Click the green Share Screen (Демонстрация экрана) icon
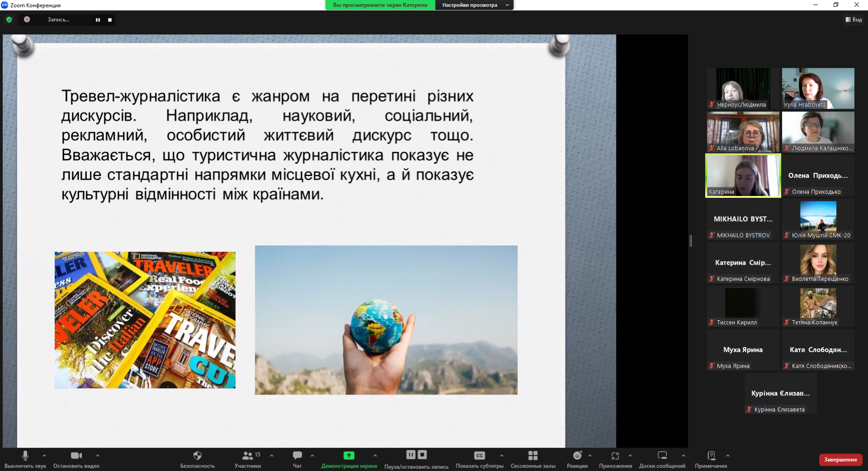The width and height of the screenshot is (868, 471). click(x=349, y=456)
